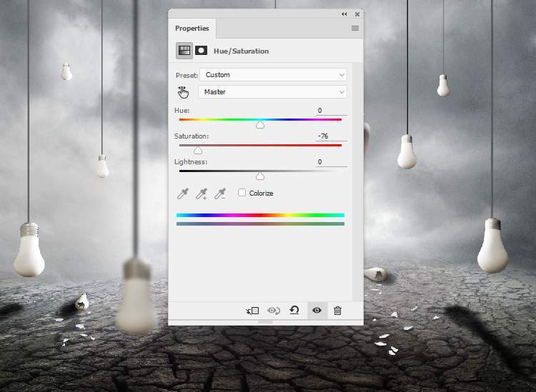This screenshot has width=536, height=392.
Task: Switch to the Properties tab
Action: click(192, 29)
